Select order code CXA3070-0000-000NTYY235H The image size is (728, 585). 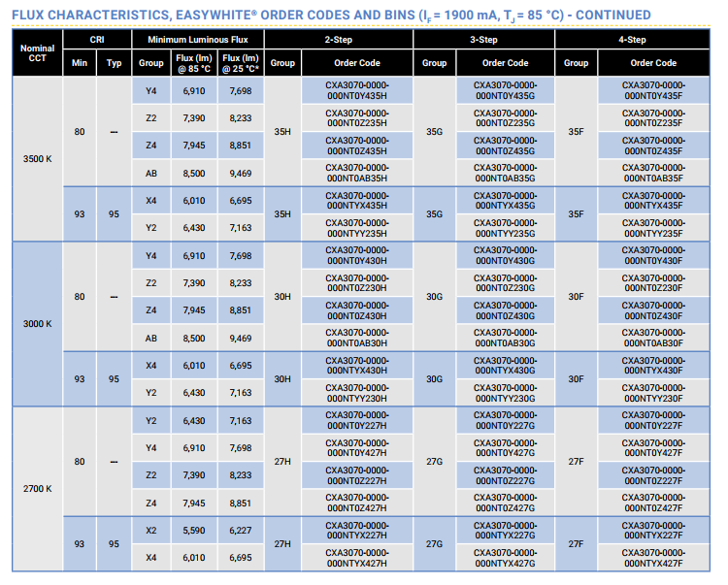[x=357, y=228]
